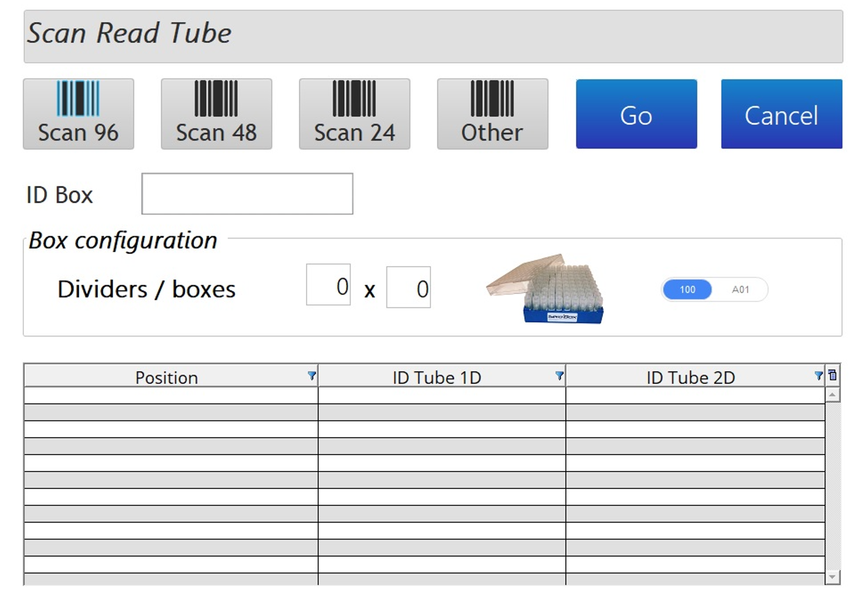Open ID Tube 1D column filter

click(559, 376)
